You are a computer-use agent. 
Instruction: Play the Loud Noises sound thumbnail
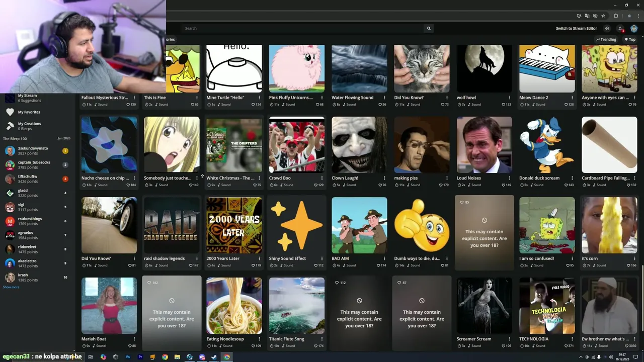click(484, 145)
